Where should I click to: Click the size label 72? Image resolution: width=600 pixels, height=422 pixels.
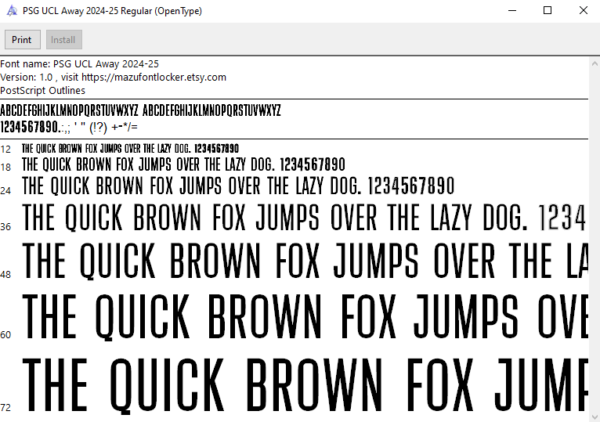[x=6, y=407]
